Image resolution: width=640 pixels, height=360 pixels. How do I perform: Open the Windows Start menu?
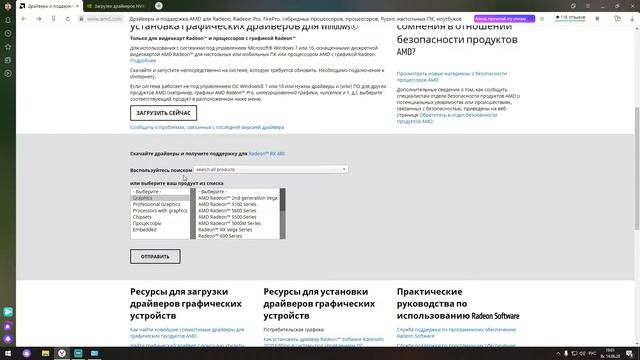tap(8, 353)
